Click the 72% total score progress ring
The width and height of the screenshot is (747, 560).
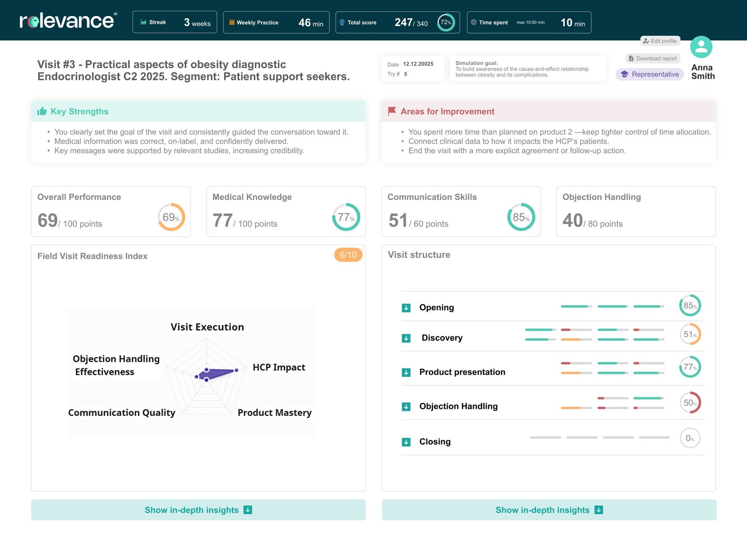coord(446,22)
